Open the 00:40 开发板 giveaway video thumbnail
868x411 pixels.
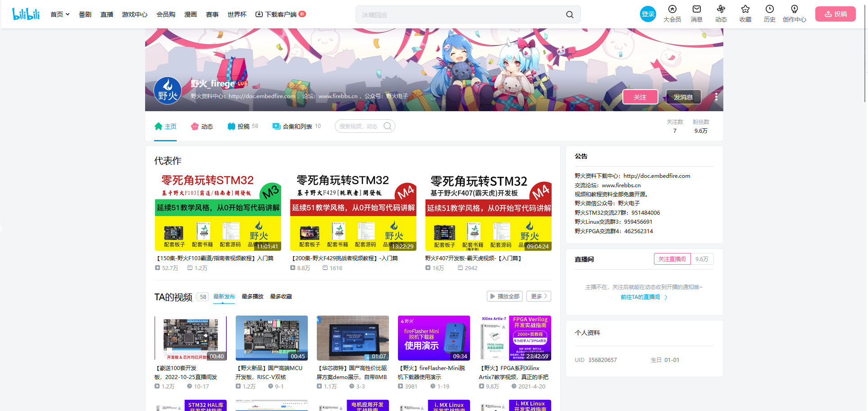[191, 338]
